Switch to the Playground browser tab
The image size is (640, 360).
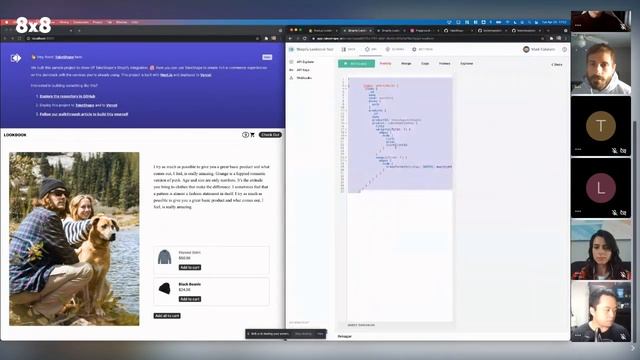pyautogui.click(x=423, y=31)
